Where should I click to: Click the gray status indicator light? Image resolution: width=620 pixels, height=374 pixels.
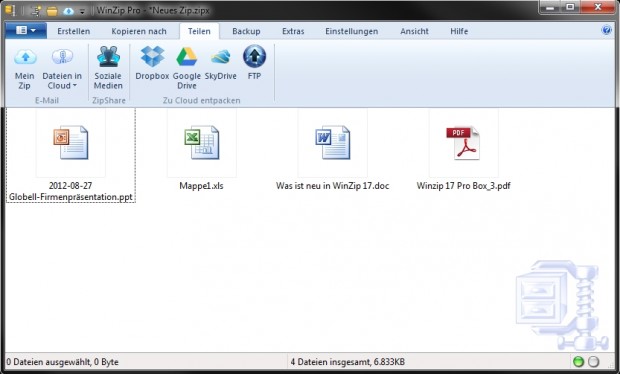(594, 361)
